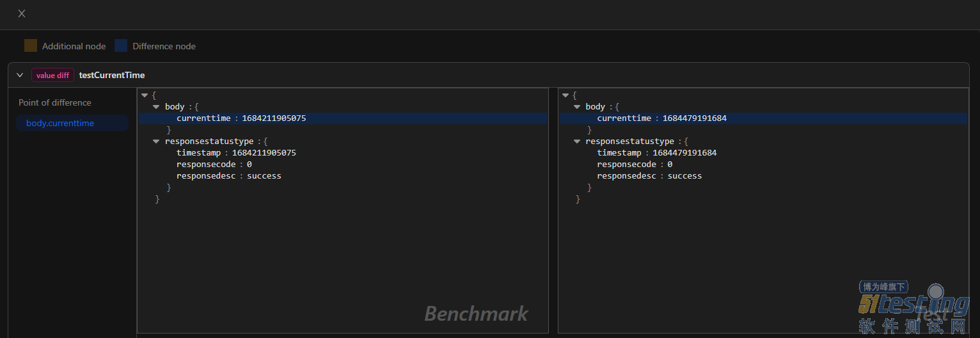Collapse responsestatustype node in Benchmark JSON
Viewport: 980px width, 338px height.
(x=156, y=141)
